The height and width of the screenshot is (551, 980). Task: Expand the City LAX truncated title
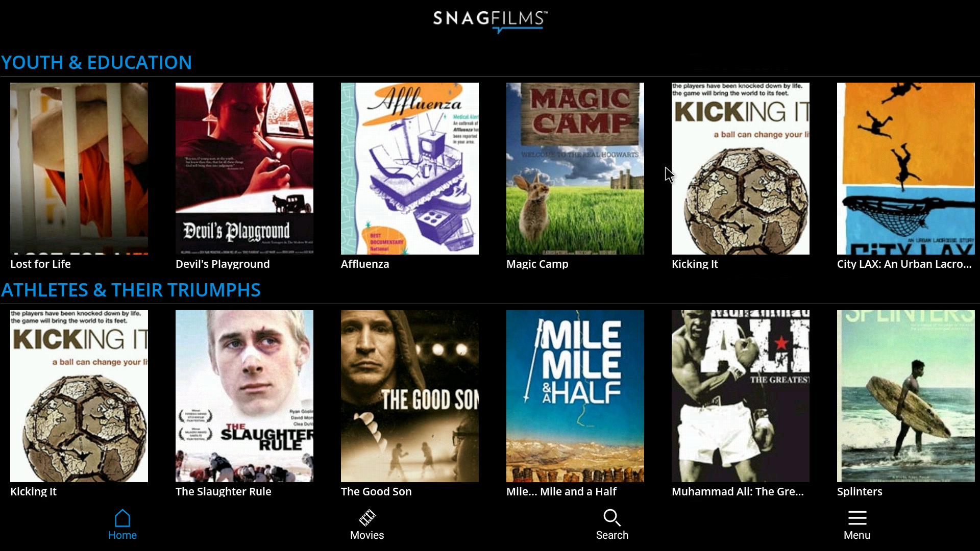pos(903,264)
